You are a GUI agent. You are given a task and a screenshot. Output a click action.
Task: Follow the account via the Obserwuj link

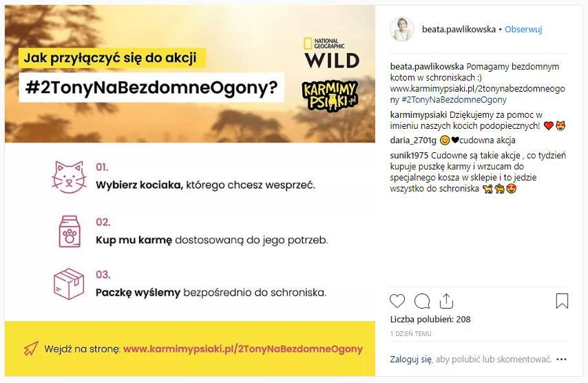[523, 30]
